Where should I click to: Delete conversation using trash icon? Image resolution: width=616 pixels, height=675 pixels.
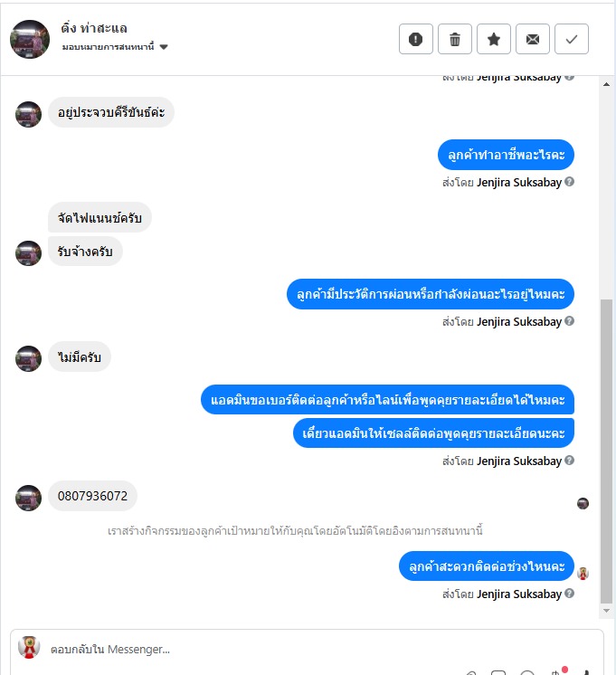coord(455,39)
